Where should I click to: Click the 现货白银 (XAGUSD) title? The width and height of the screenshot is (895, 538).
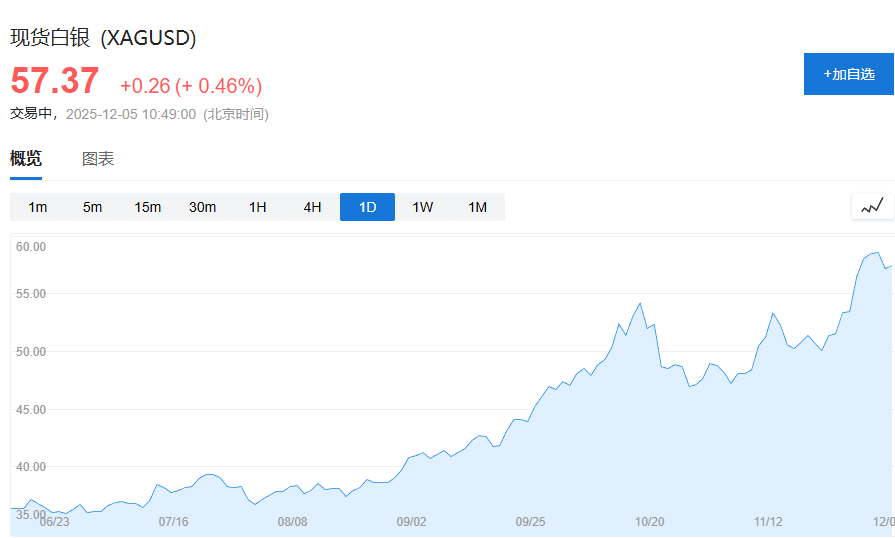tap(103, 38)
